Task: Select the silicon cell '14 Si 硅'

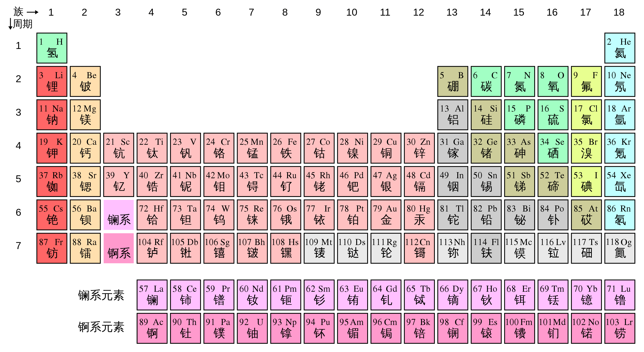Action: click(x=486, y=115)
